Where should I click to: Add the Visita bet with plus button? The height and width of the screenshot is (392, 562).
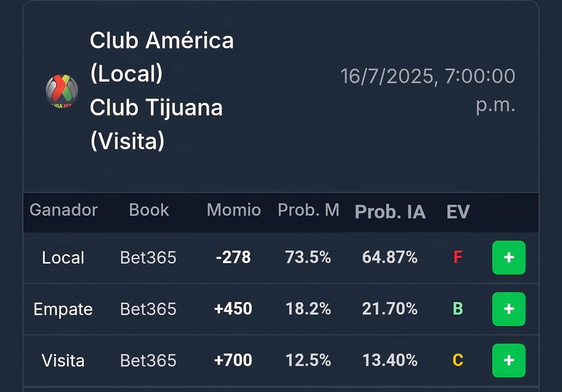pyautogui.click(x=509, y=360)
